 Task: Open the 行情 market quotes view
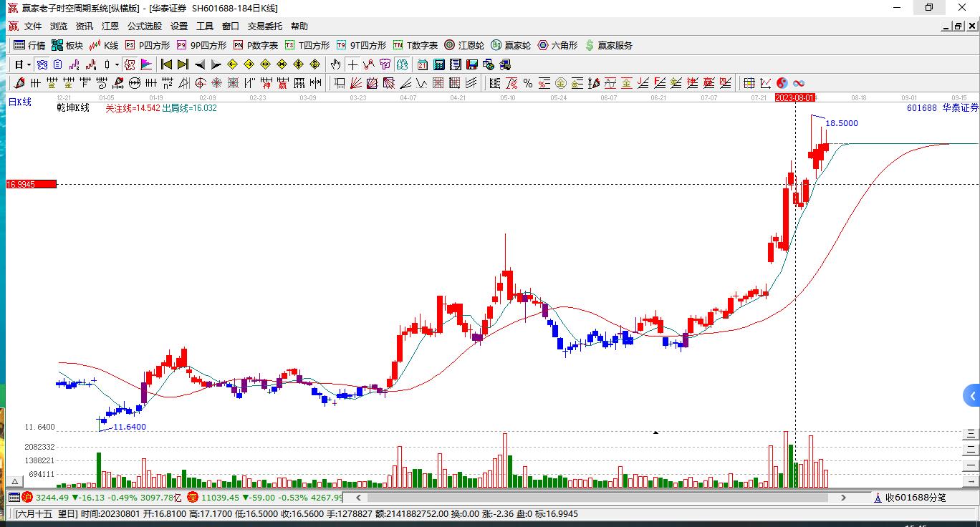(x=29, y=45)
